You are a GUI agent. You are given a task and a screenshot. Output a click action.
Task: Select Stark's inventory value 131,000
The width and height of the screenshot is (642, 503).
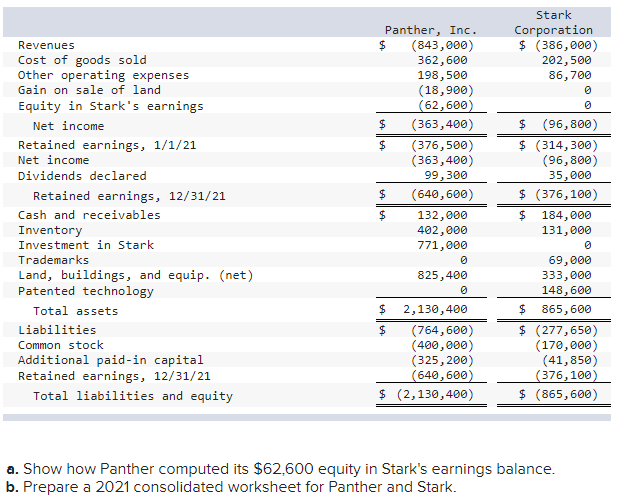pyautogui.click(x=567, y=230)
